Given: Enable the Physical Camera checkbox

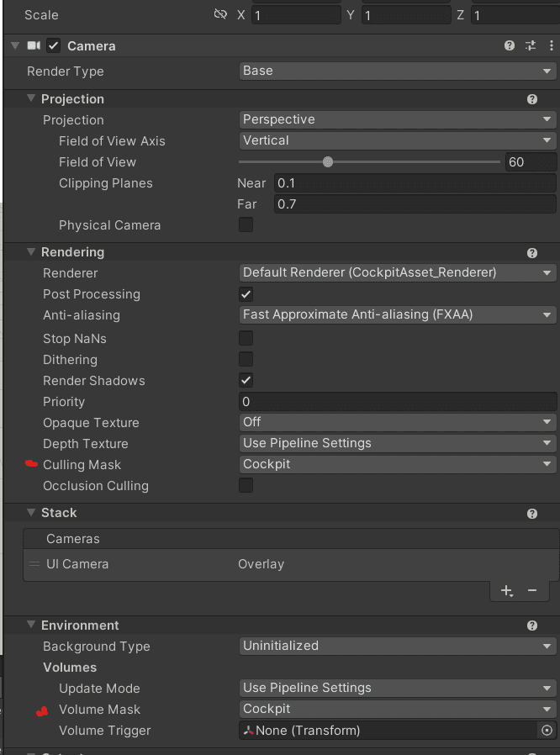Looking at the screenshot, I should click(x=246, y=224).
